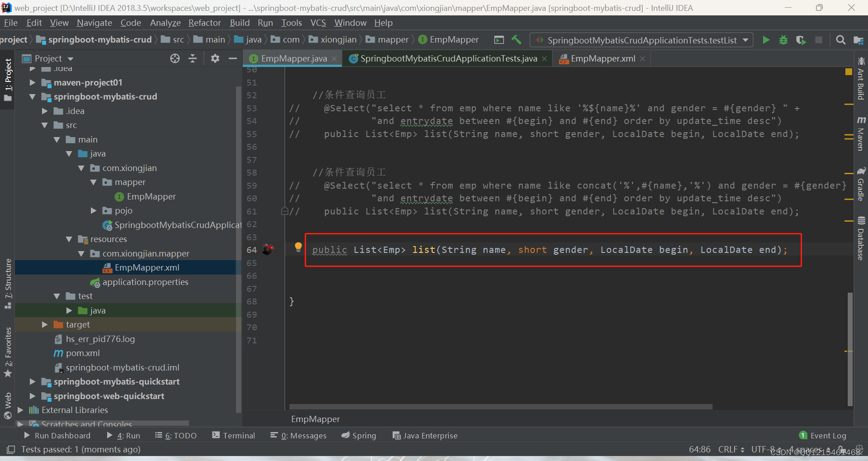The image size is (868, 461).
Task: Open the Maven side panel
Action: [x=861, y=133]
